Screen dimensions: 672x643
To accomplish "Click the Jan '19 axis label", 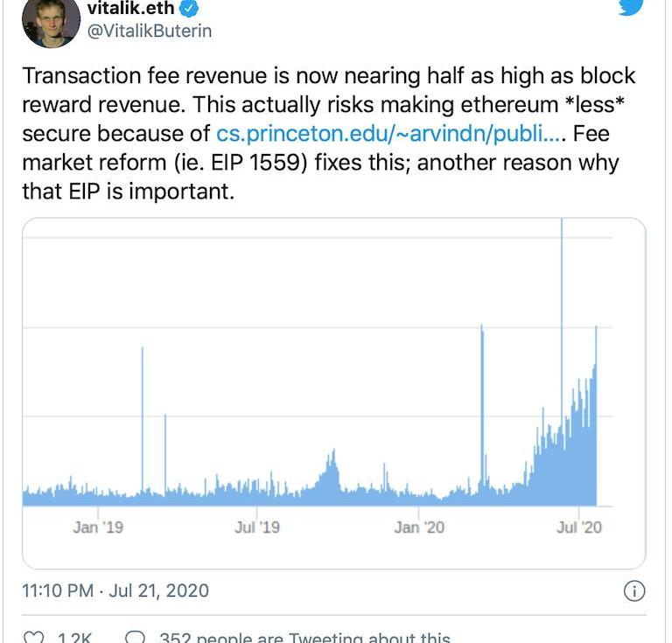I will point(98,528).
